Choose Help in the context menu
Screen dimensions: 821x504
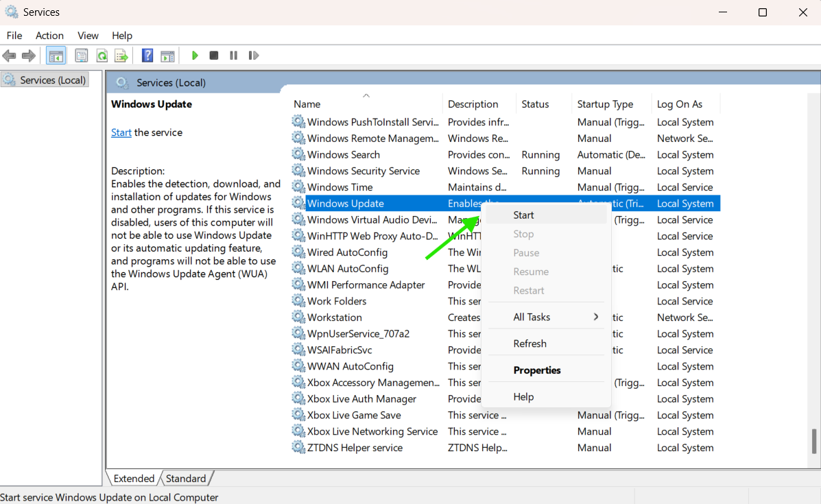click(546, 397)
